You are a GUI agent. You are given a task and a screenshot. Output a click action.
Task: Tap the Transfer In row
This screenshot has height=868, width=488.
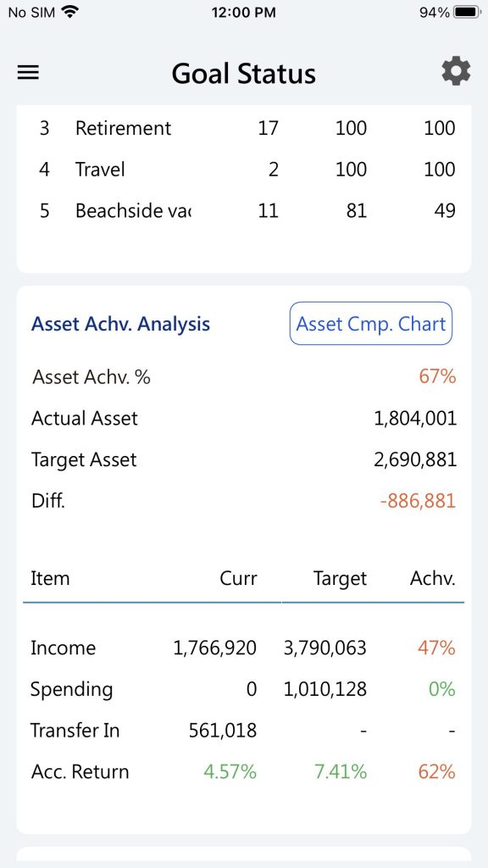pos(244,730)
